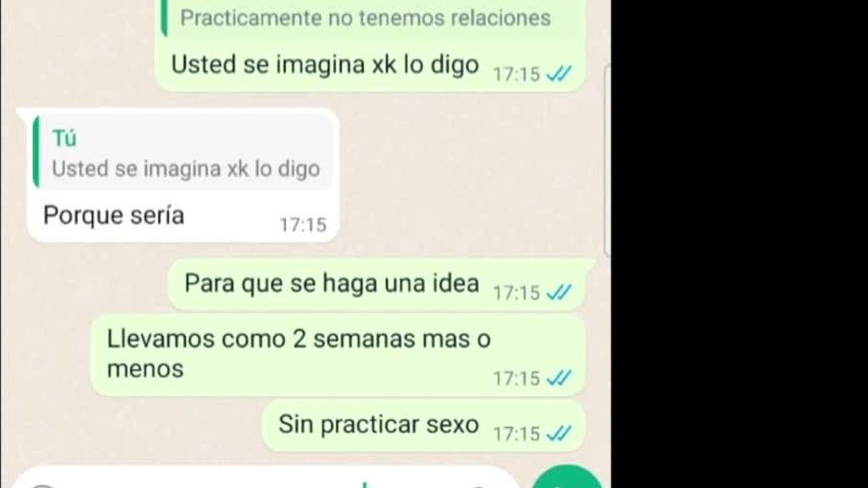
Task: Click 17:15 timestamp on 'Porque sería' message
Action: [303, 224]
